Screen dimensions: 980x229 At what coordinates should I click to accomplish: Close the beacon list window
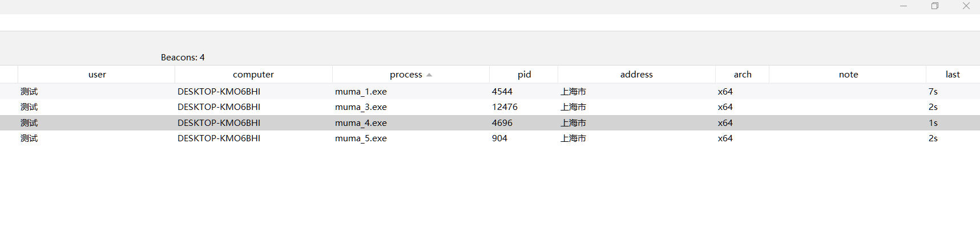tap(966, 6)
